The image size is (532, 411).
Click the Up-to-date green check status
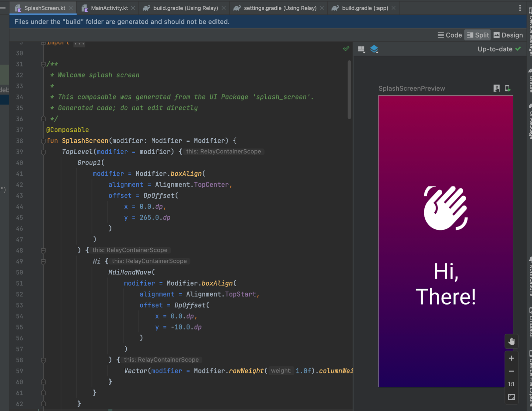pos(499,49)
